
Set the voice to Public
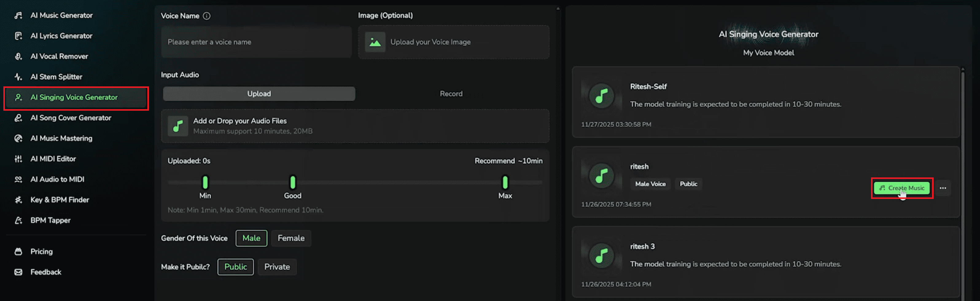coord(235,267)
